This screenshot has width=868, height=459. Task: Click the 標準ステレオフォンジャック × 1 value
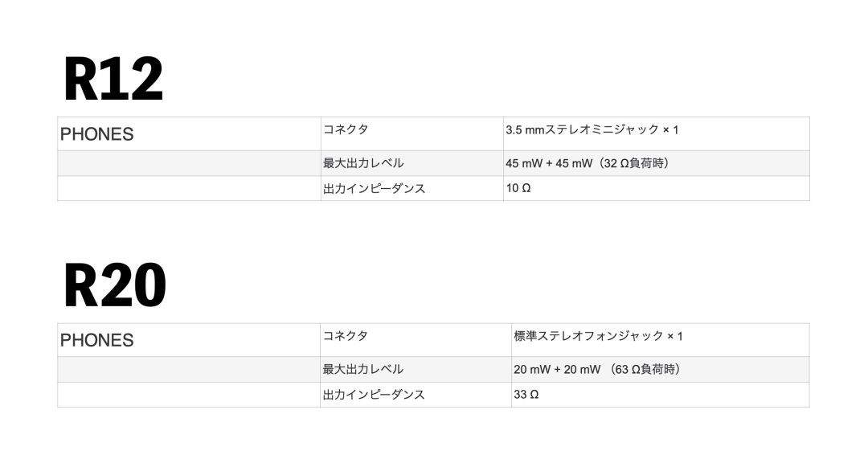pos(598,336)
